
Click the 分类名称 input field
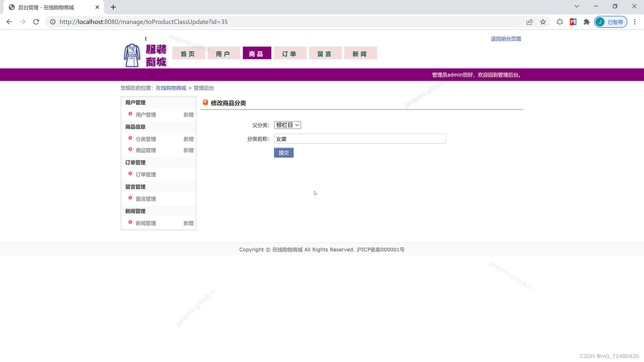(360, 139)
